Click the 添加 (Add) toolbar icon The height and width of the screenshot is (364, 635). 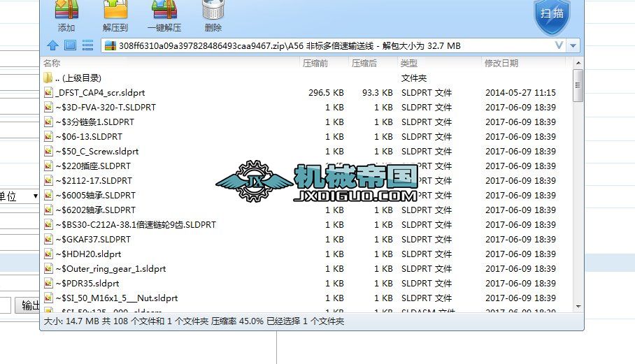pyautogui.click(x=66, y=10)
